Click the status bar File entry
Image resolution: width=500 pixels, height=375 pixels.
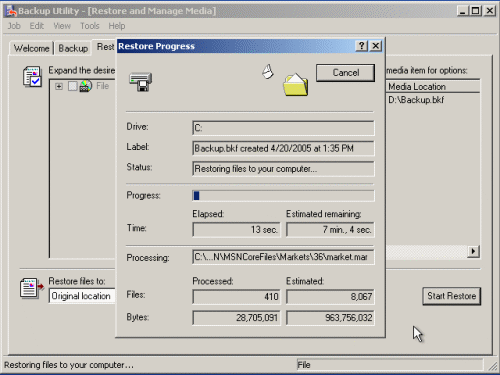389,365
